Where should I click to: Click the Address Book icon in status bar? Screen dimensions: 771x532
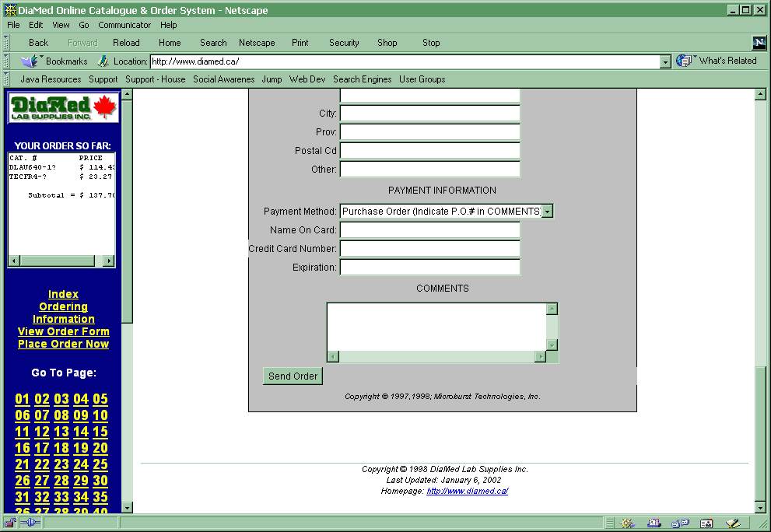click(706, 523)
